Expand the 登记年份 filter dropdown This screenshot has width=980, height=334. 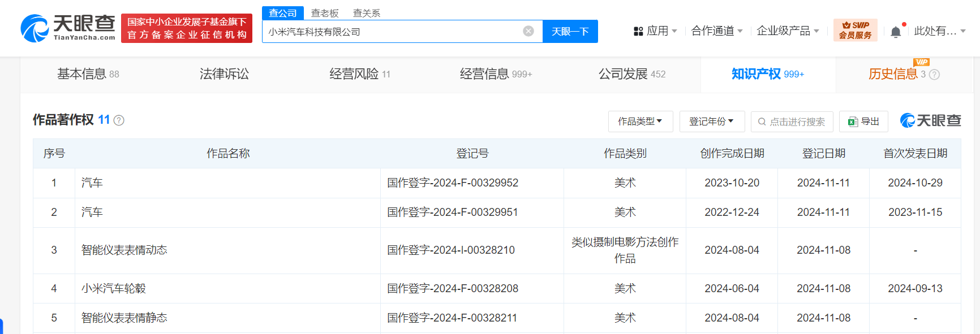pyautogui.click(x=712, y=122)
